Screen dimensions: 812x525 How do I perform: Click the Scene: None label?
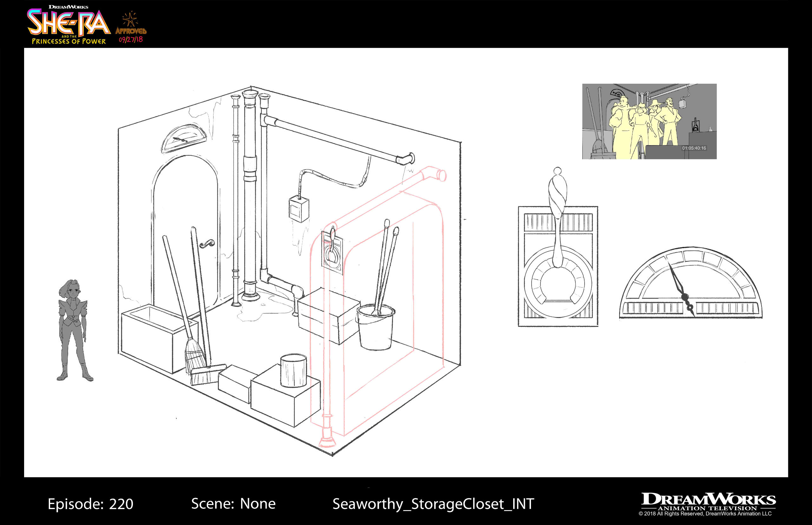[x=233, y=503]
